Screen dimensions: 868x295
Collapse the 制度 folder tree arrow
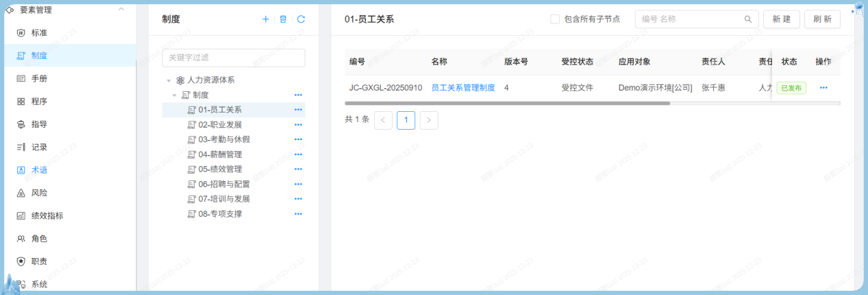tap(175, 95)
